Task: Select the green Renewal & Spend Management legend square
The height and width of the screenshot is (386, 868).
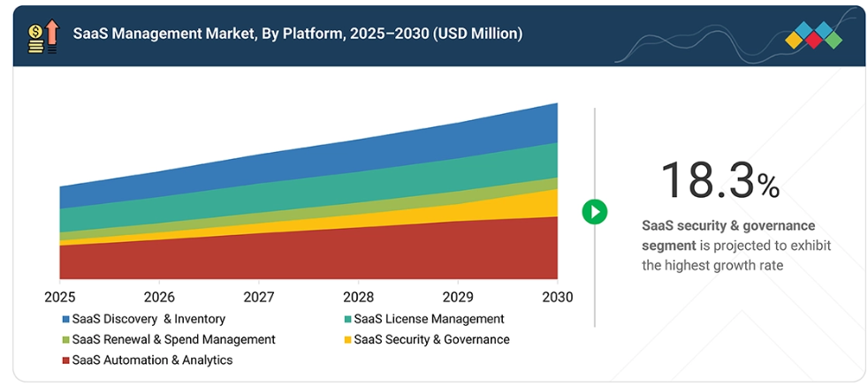Action: 65,340
